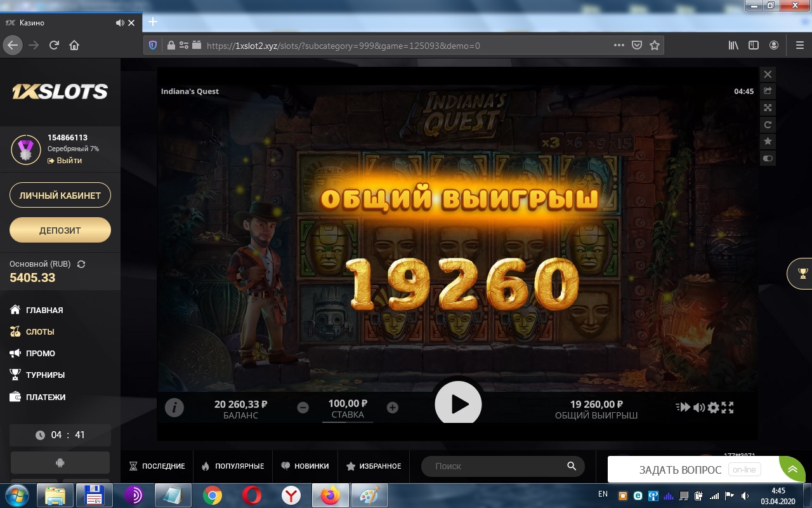The width and height of the screenshot is (812, 508).
Task: Enable turbo fast-spin mode
Action: [x=683, y=407]
